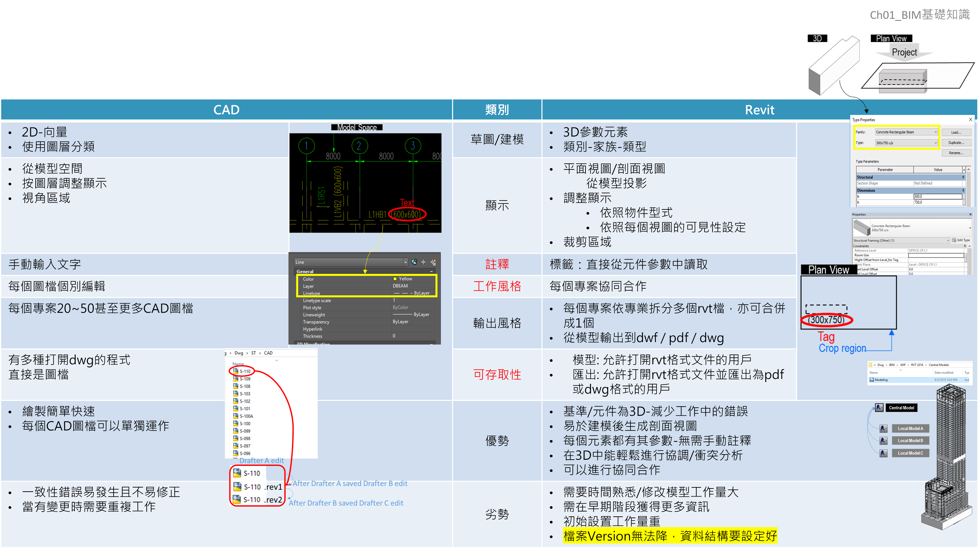Collapse the Dimensions parameter group
This screenshot has width=980, height=551.
[963, 190]
